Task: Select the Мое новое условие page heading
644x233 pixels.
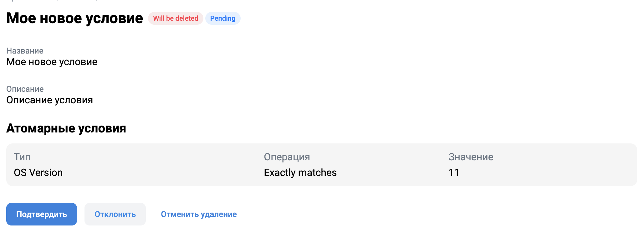Action: [74, 18]
